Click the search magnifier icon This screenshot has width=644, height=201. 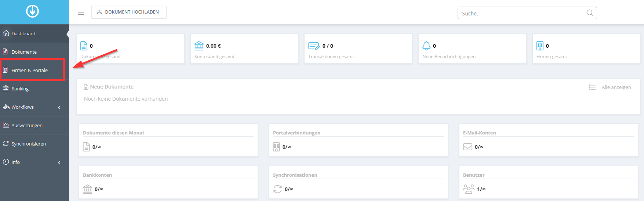pos(590,13)
